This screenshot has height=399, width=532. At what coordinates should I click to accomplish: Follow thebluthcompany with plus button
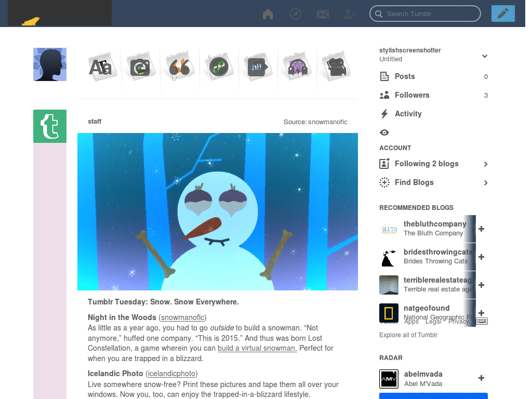tap(481, 229)
